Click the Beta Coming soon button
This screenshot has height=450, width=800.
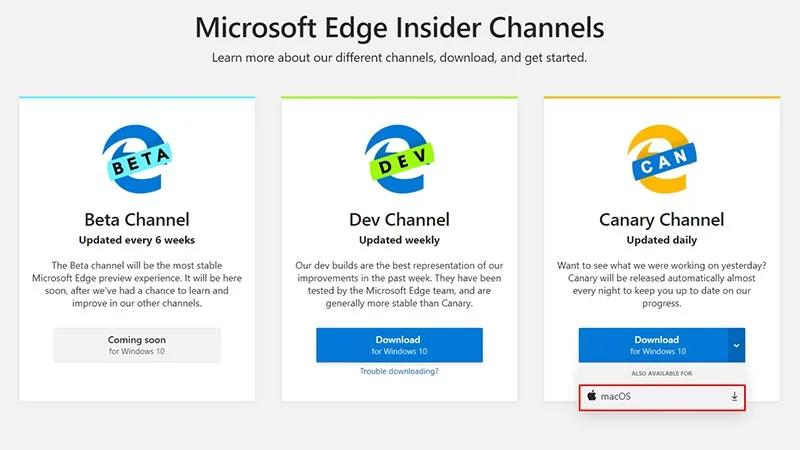pyautogui.click(x=137, y=345)
